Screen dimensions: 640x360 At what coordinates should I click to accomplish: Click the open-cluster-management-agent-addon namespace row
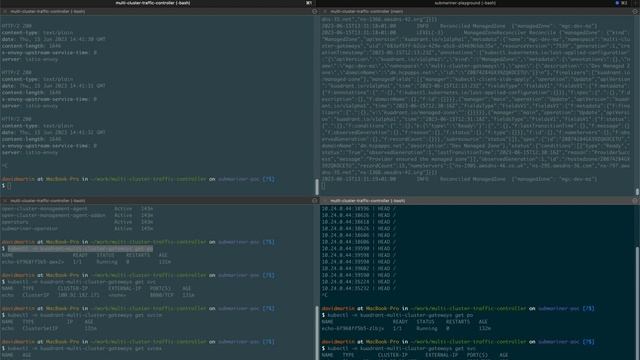click(77, 216)
